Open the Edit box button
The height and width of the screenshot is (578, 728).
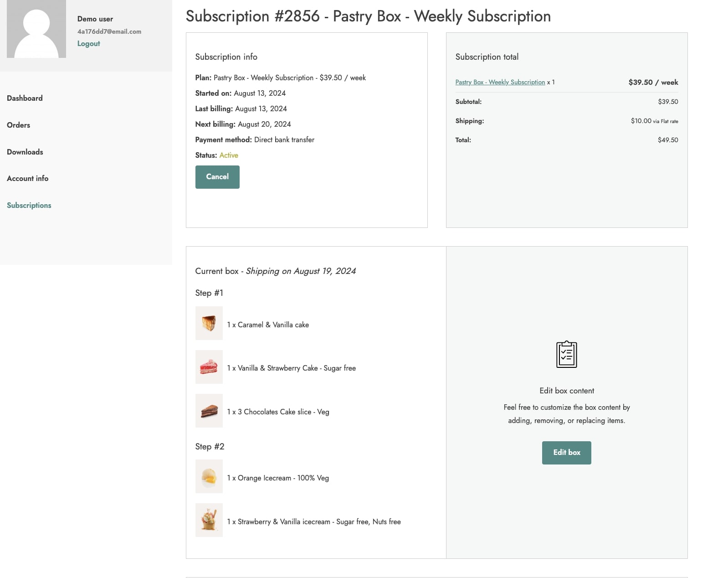tap(567, 453)
